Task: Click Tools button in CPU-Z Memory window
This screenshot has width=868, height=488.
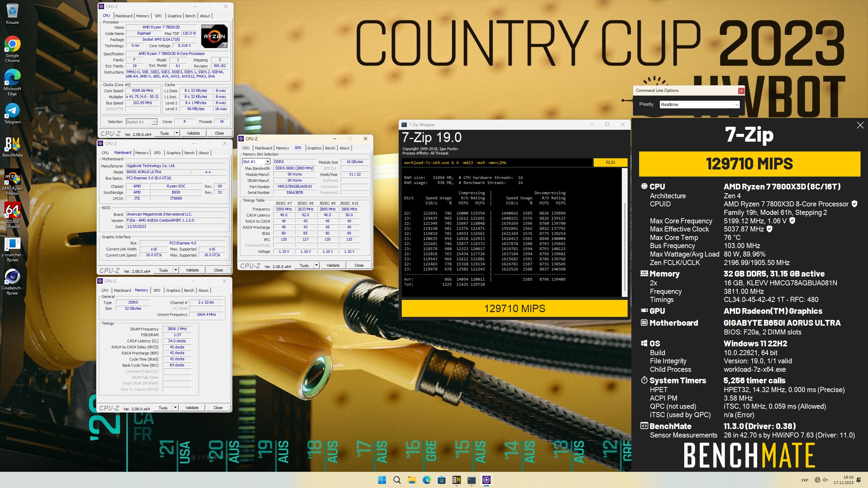Action: [163, 408]
